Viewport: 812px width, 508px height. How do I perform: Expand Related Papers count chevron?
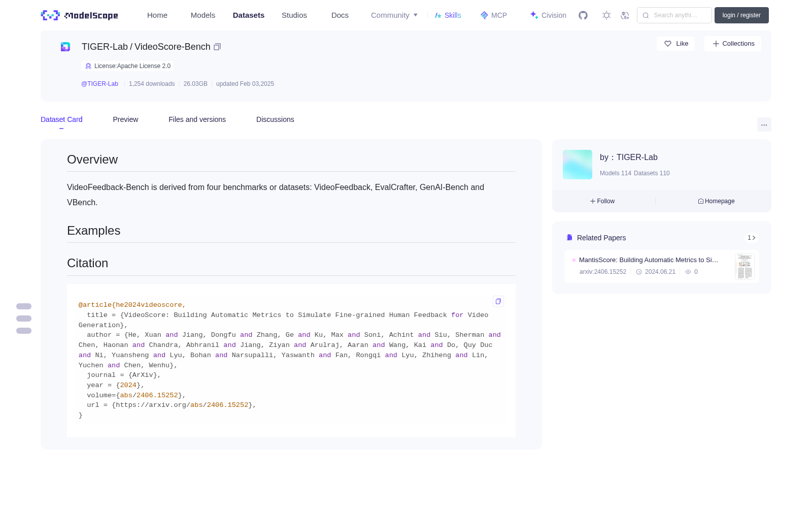[752, 238]
